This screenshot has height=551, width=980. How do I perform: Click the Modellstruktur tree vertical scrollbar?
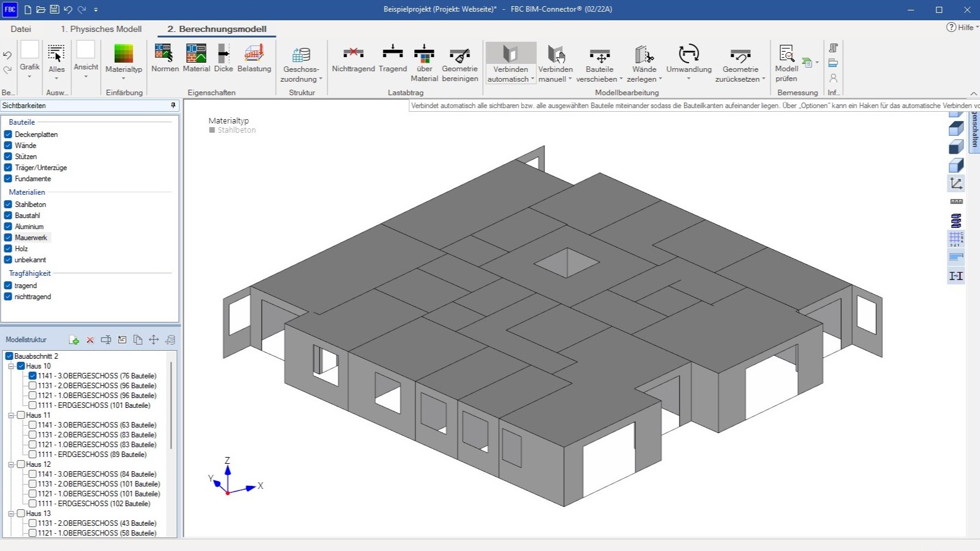point(171,405)
